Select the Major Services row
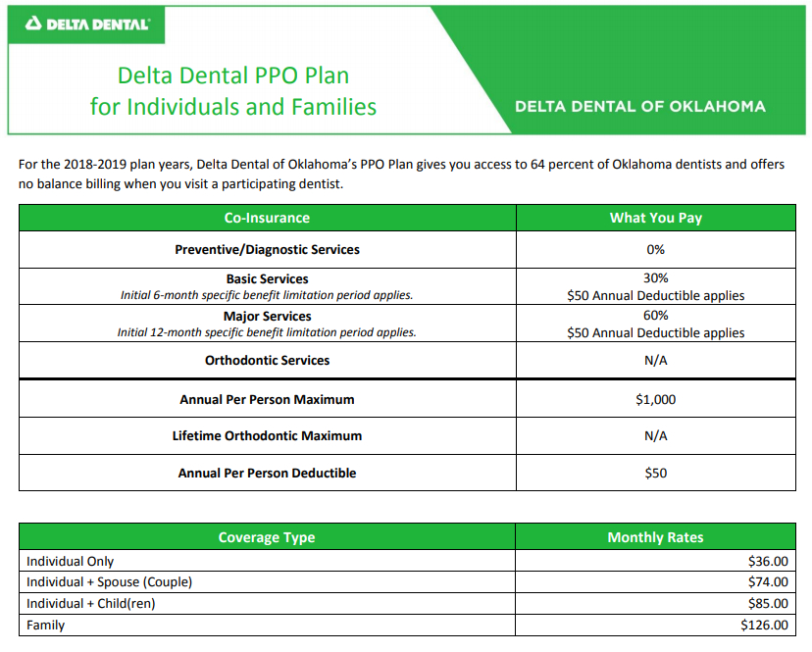 click(x=265, y=317)
